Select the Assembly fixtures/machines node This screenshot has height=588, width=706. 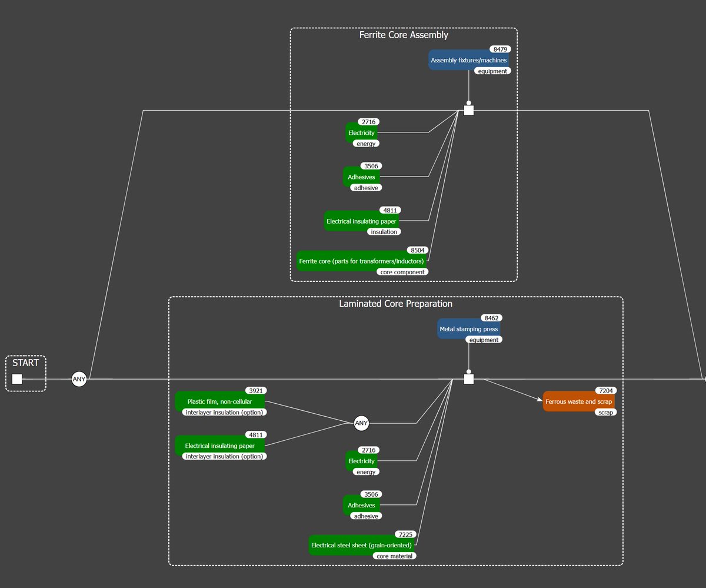pyautogui.click(x=468, y=60)
